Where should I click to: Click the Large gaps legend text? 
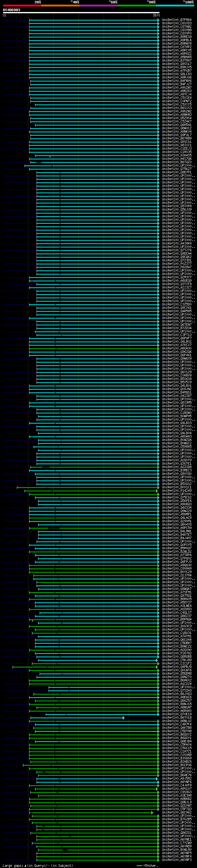click(x=38, y=865)
